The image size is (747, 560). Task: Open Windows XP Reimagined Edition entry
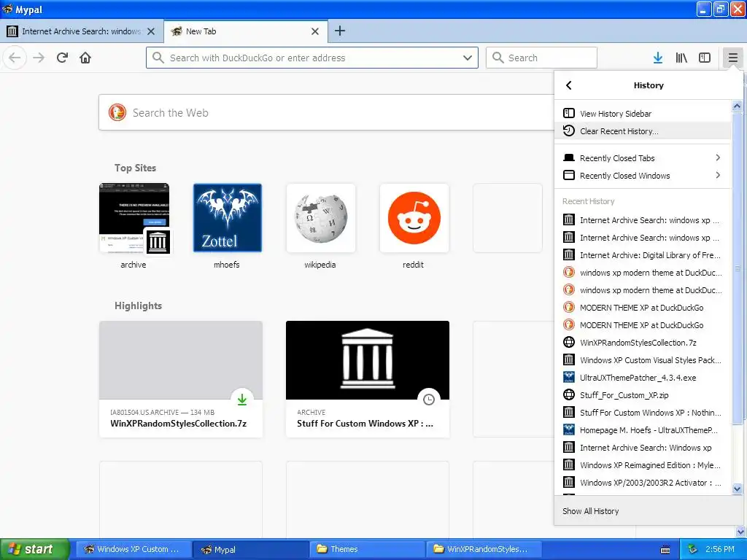642,465
